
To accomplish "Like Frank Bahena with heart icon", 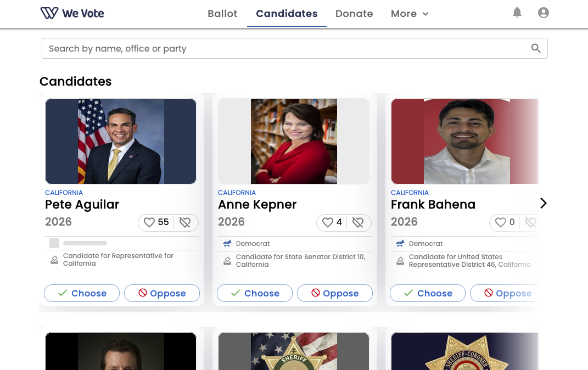I will [501, 222].
